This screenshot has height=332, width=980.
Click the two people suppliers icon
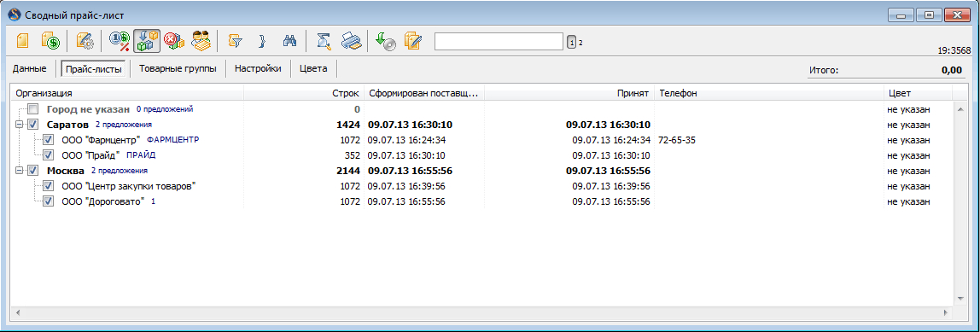tap(201, 41)
